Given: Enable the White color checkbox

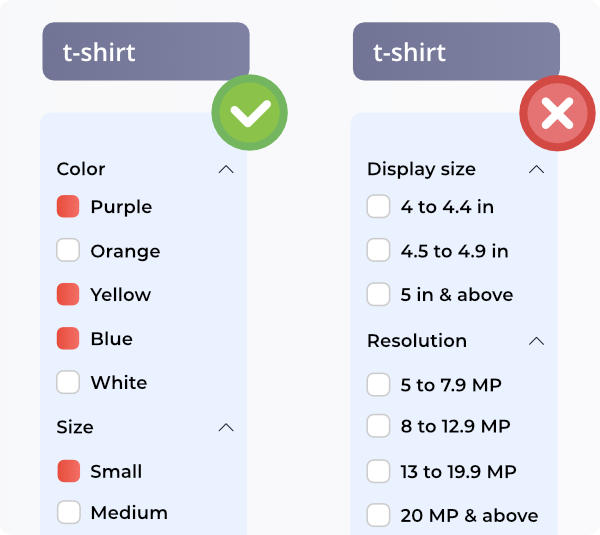Looking at the screenshot, I should 68,382.
